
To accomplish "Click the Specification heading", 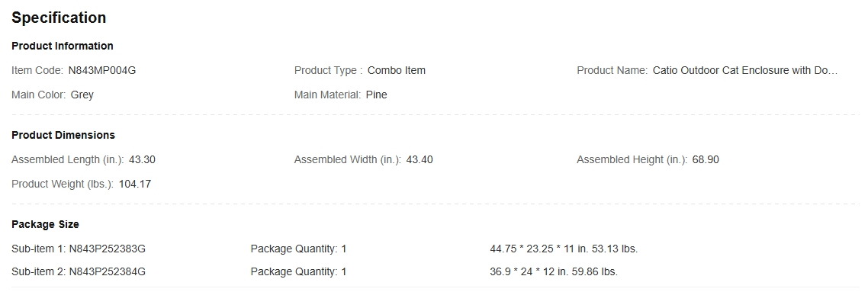I will tap(59, 18).
